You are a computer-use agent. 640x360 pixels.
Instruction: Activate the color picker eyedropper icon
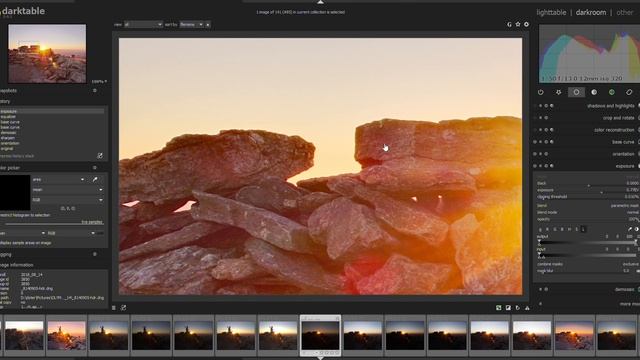[95, 180]
